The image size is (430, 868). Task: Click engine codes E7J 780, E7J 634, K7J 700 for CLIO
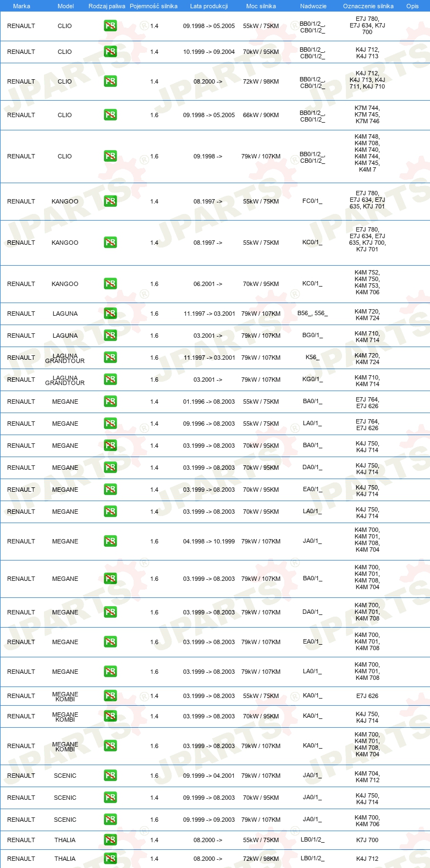click(367, 25)
